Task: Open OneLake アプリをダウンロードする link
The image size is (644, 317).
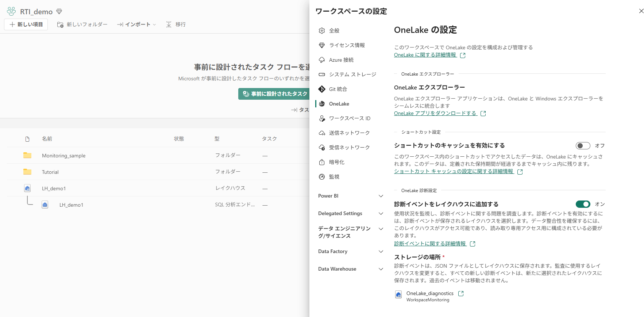Action: point(435,113)
